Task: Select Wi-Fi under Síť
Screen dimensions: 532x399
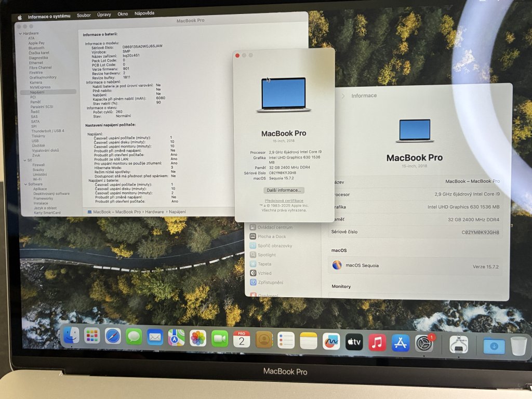Action: point(37,179)
